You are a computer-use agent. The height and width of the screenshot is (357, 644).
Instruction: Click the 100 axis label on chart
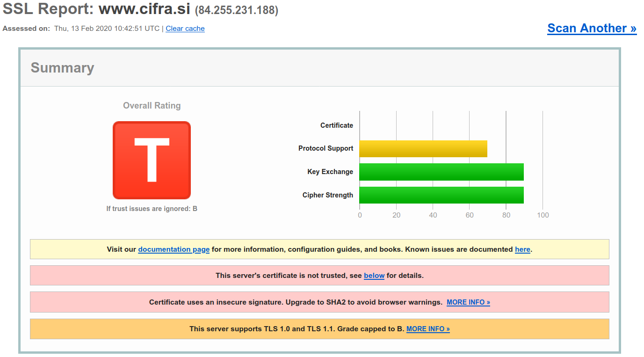point(543,215)
